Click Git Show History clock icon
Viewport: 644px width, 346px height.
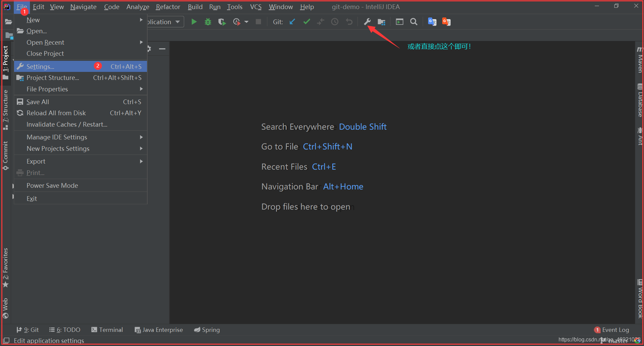point(335,22)
